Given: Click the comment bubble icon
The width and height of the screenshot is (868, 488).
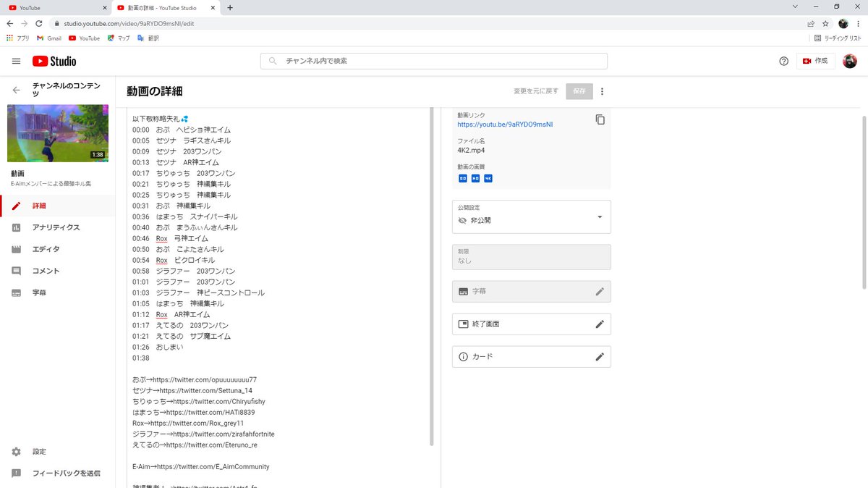Looking at the screenshot, I should click(x=17, y=271).
